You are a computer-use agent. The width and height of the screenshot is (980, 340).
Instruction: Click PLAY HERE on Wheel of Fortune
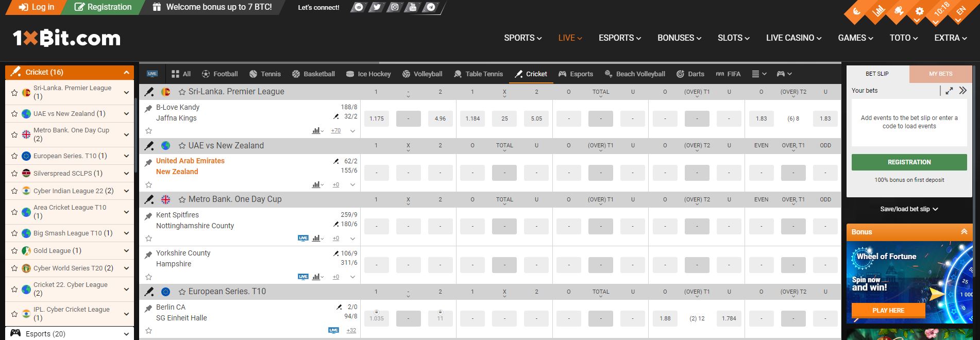coord(888,310)
